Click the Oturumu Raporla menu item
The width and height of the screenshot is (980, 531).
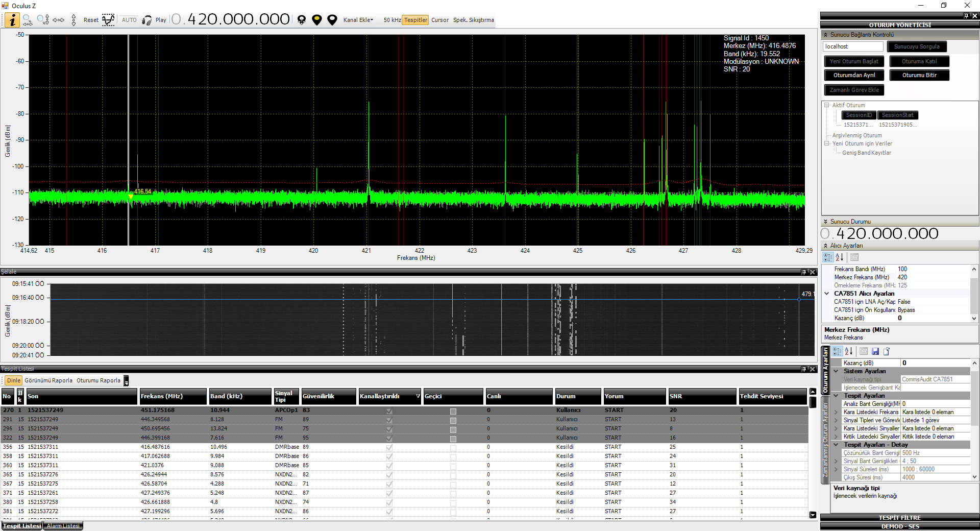pyautogui.click(x=99, y=380)
